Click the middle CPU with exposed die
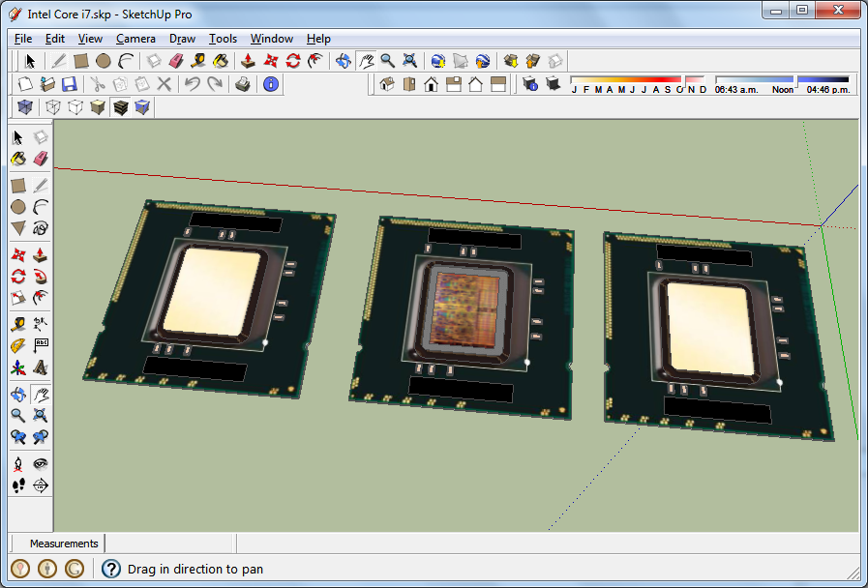The height and width of the screenshot is (588, 868). [x=462, y=317]
